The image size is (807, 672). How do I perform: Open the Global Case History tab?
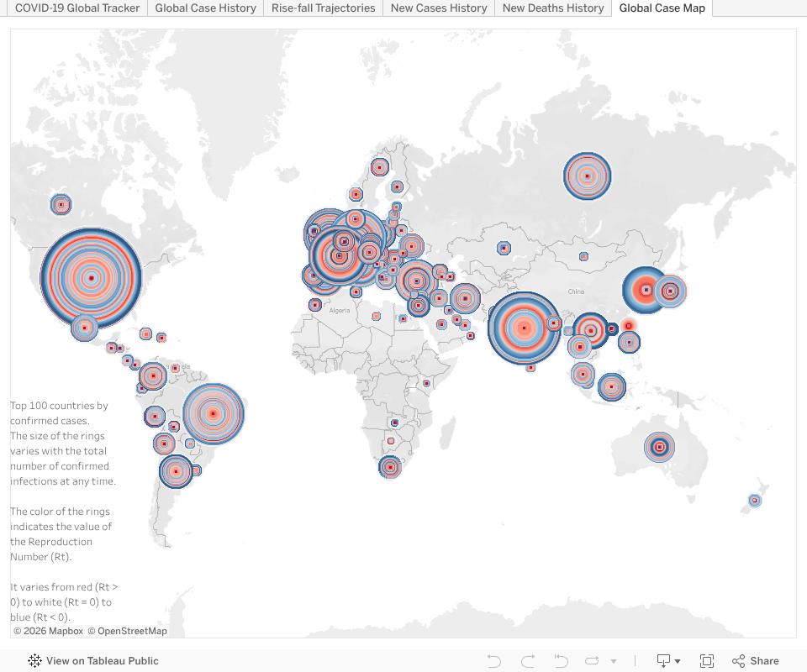[205, 8]
